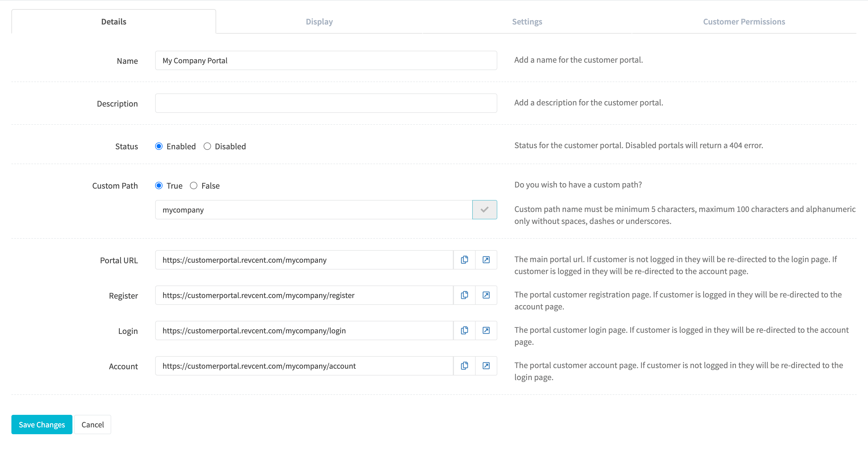Click 'Add a name for the customer portal.' help text
This screenshot has width=868, height=457.
click(x=579, y=60)
